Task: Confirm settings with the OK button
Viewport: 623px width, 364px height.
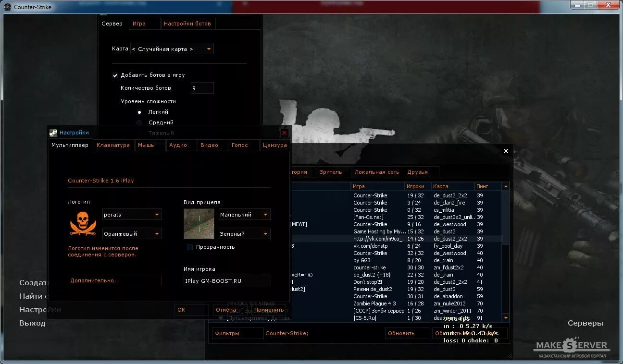Action: [191, 310]
